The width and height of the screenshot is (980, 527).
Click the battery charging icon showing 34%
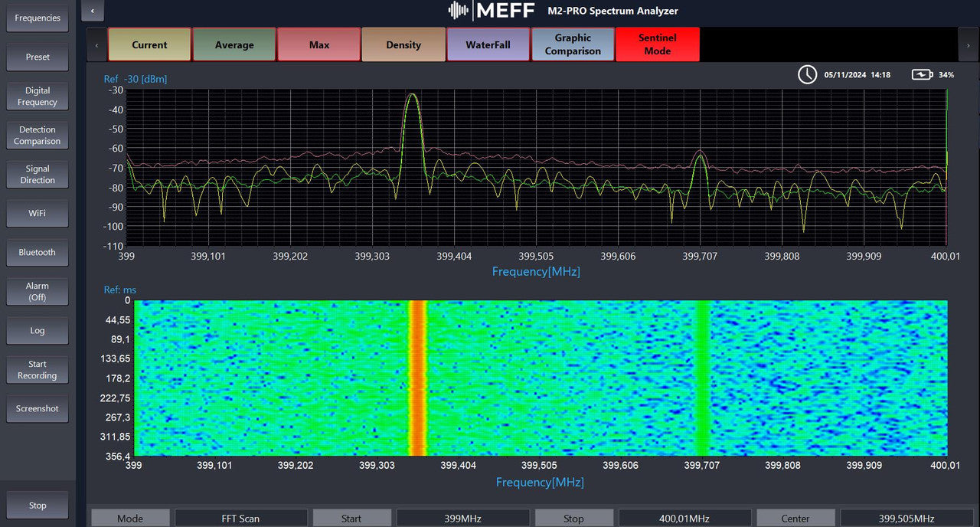(x=924, y=74)
